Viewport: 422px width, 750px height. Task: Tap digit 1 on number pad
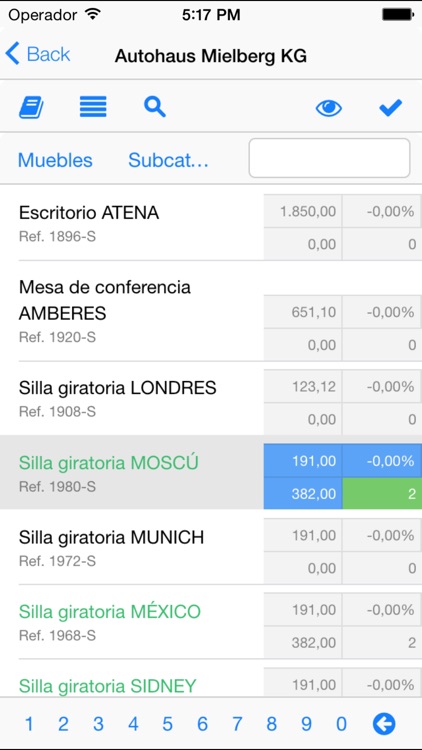(29, 724)
